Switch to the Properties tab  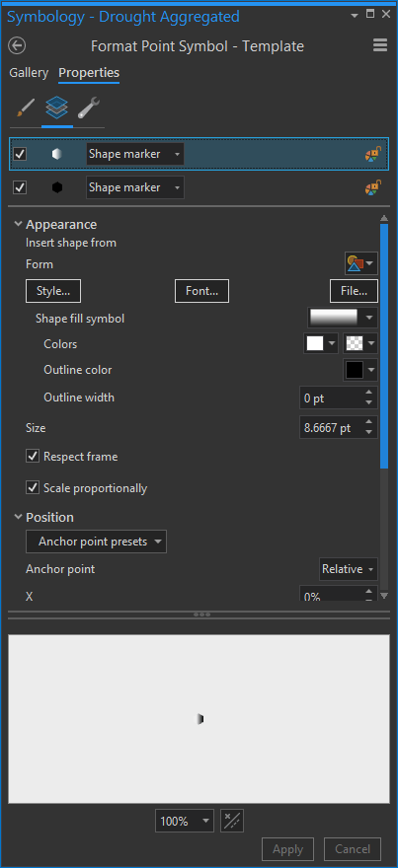pos(89,73)
